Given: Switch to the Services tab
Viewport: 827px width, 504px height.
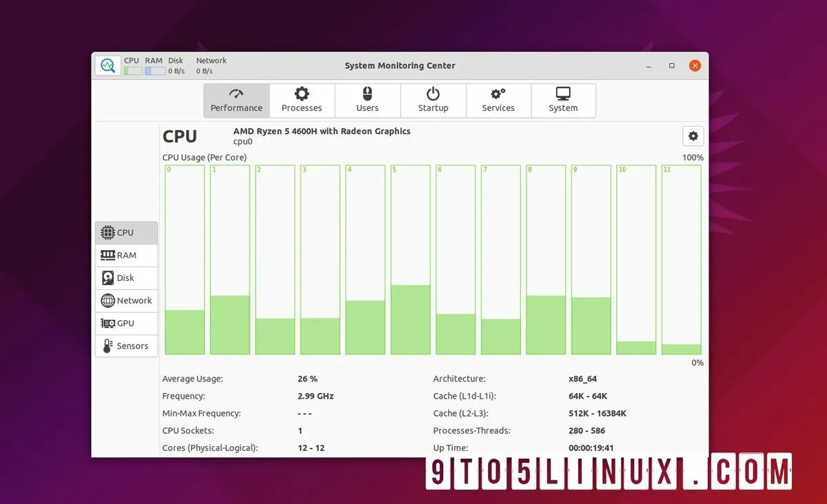Looking at the screenshot, I should pyautogui.click(x=498, y=101).
